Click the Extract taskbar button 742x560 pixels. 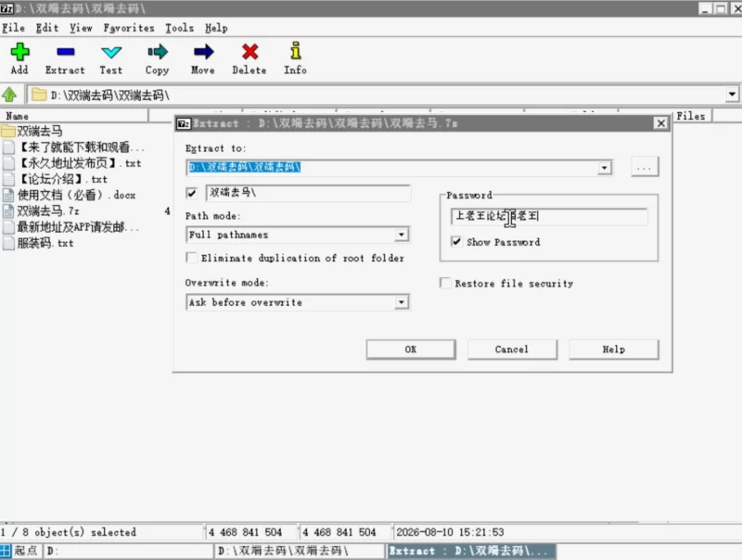471,551
